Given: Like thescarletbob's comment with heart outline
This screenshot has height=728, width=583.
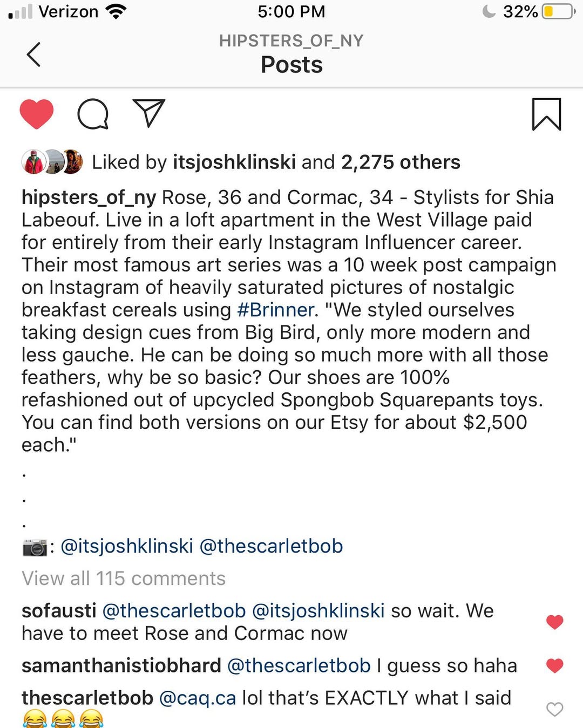Looking at the screenshot, I should (x=554, y=709).
